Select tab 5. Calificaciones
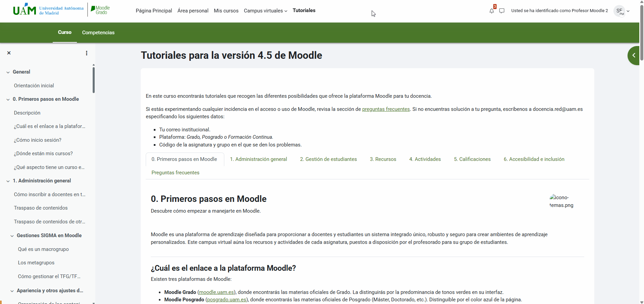The width and height of the screenshot is (644, 304). (x=472, y=159)
